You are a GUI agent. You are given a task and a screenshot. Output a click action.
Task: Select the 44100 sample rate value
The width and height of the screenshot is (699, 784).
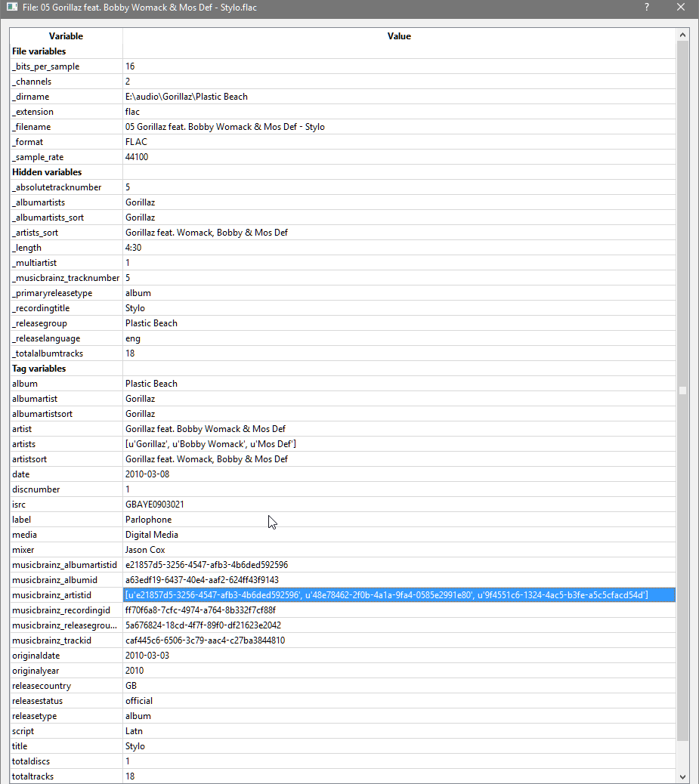137,157
